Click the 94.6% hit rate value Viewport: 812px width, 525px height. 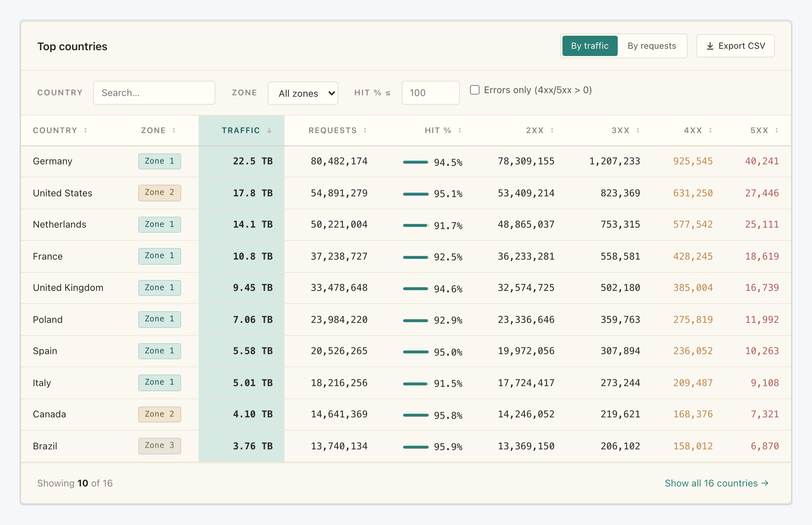point(448,289)
